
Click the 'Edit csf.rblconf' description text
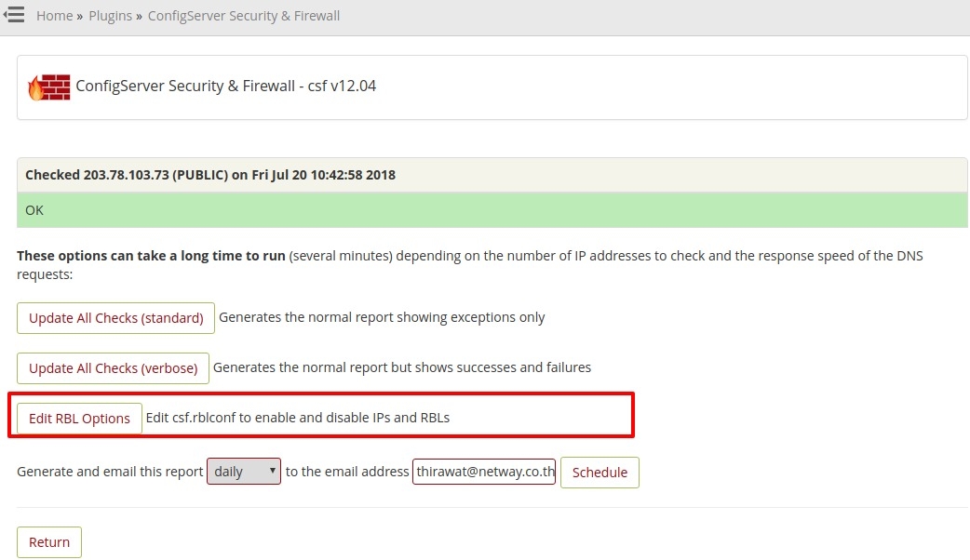point(298,418)
